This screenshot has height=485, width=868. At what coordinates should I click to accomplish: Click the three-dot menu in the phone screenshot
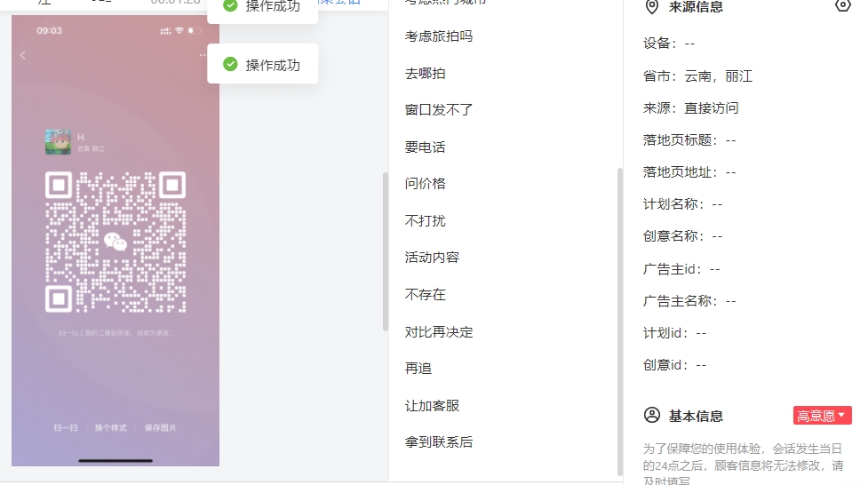(203, 55)
